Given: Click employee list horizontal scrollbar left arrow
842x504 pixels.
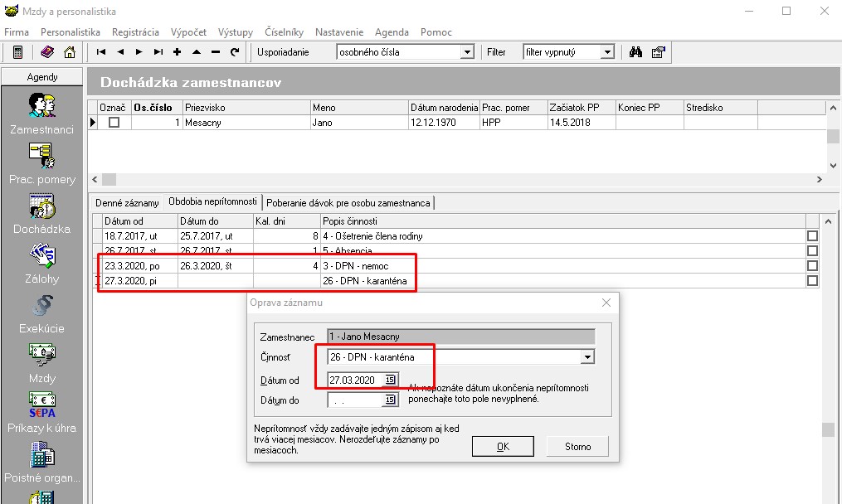Looking at the screenshot, I should click(x=95, y=179).
